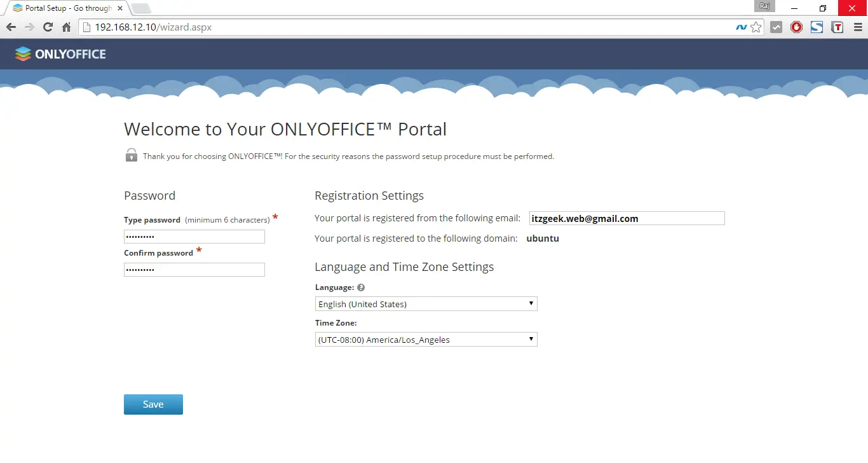Click the Save button
The image size is (868, 463).
153,404
